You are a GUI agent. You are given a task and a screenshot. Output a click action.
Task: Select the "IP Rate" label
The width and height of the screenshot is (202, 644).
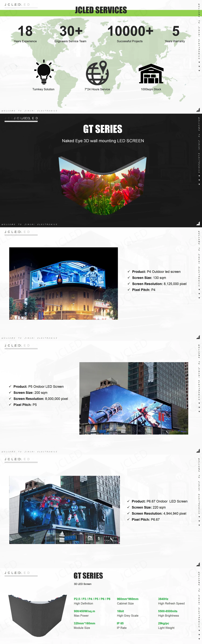tap(122, 628)
